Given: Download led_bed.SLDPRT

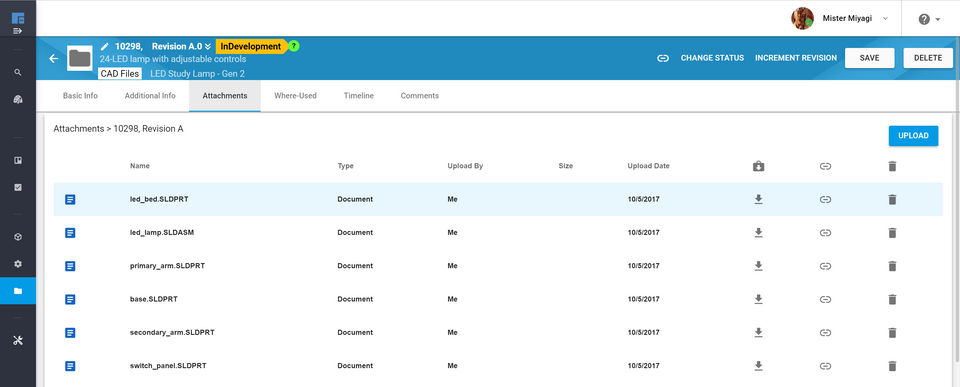Looking at the screenshot, I should pyautogui.click(x=759, y=200).
